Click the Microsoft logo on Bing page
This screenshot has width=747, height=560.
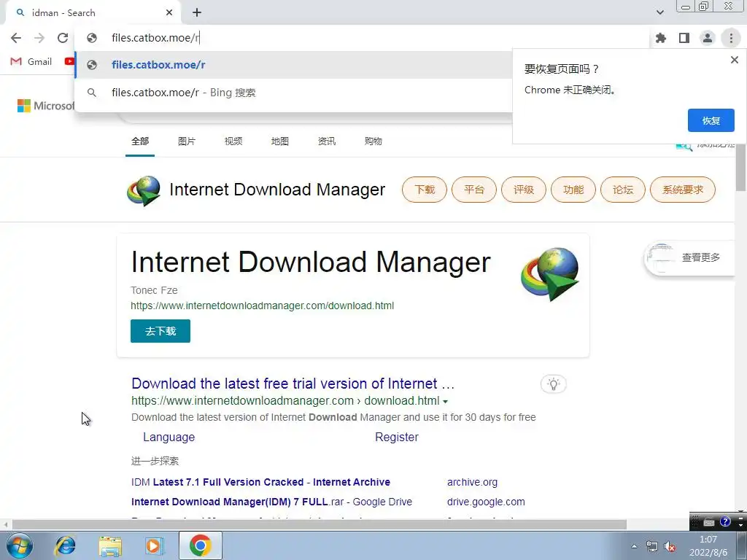click(46, 105)
